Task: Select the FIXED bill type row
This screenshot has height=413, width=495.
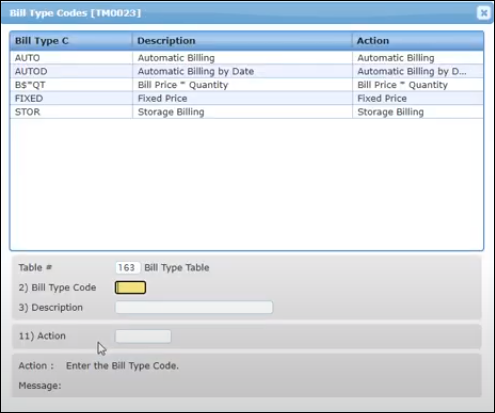Action: pos(247,98)
